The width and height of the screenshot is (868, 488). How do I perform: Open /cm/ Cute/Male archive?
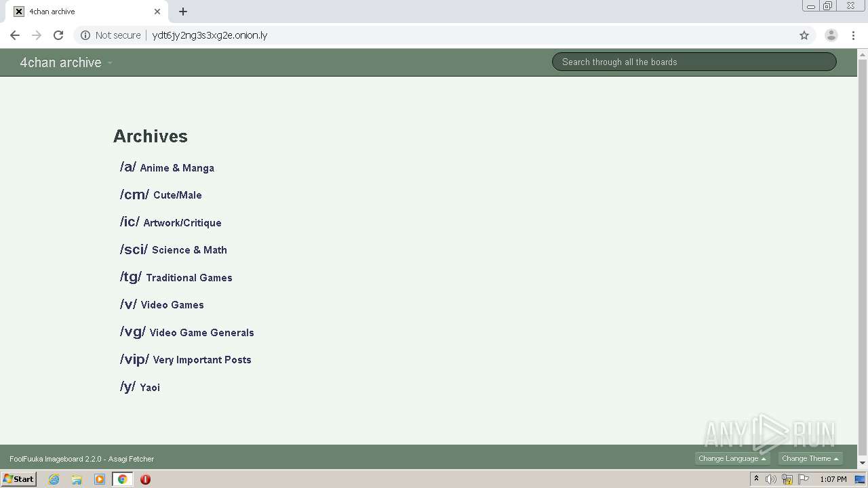click(x=161, y=195)
